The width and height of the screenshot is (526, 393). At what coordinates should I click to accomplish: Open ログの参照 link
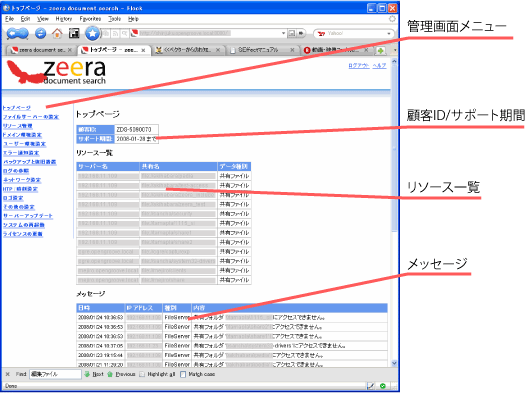(x=16, y=171)
